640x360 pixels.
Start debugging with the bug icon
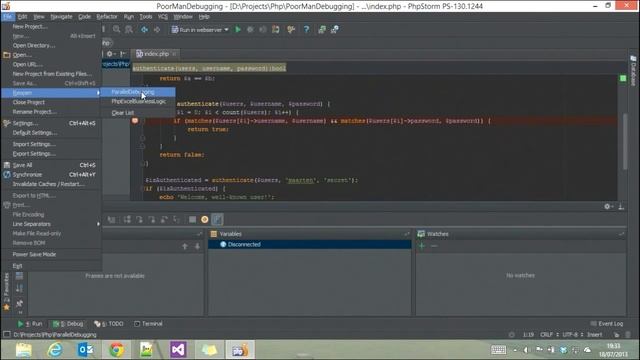(x=250, y=29)
